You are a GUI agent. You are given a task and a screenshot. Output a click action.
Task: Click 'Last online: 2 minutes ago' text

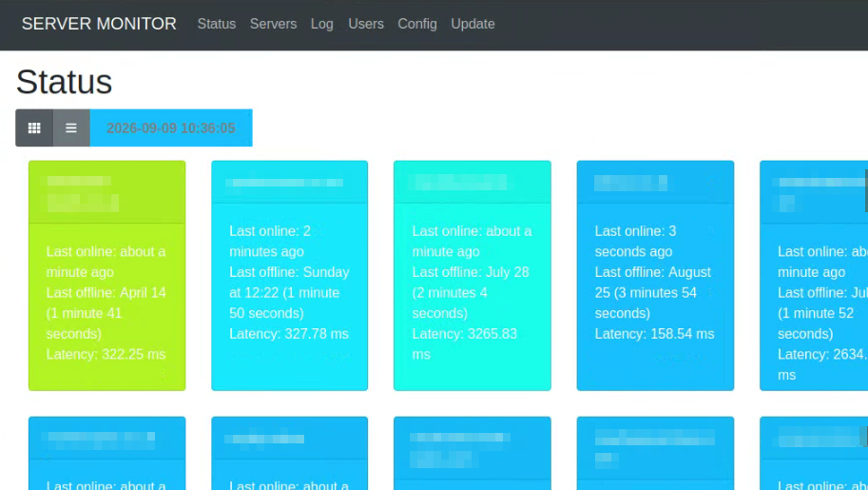(x=270, y=241)
